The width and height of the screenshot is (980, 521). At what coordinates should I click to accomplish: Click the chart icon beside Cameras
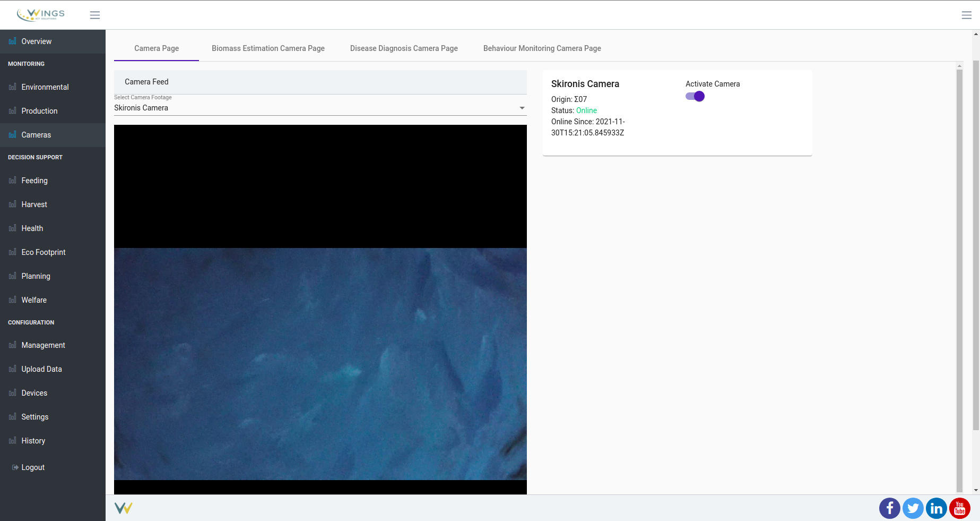pos(13,134)
